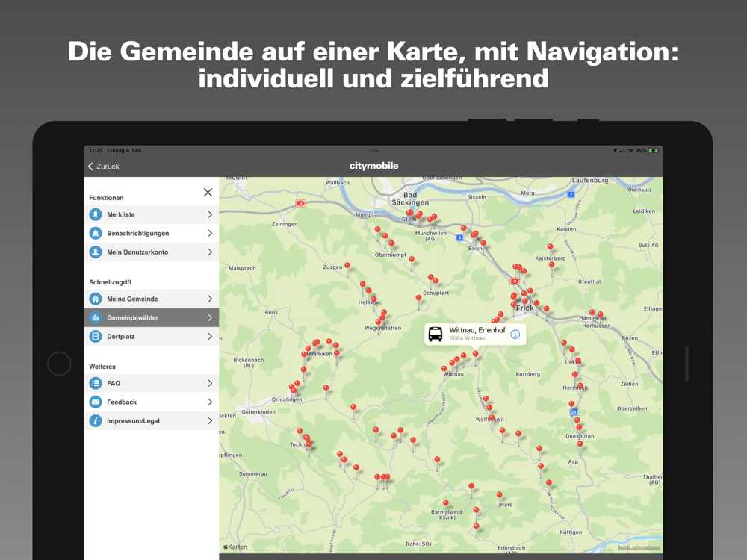747x560 pixels.
Task: Tap the Gelterkinden label on map
Action: point(258,412)
